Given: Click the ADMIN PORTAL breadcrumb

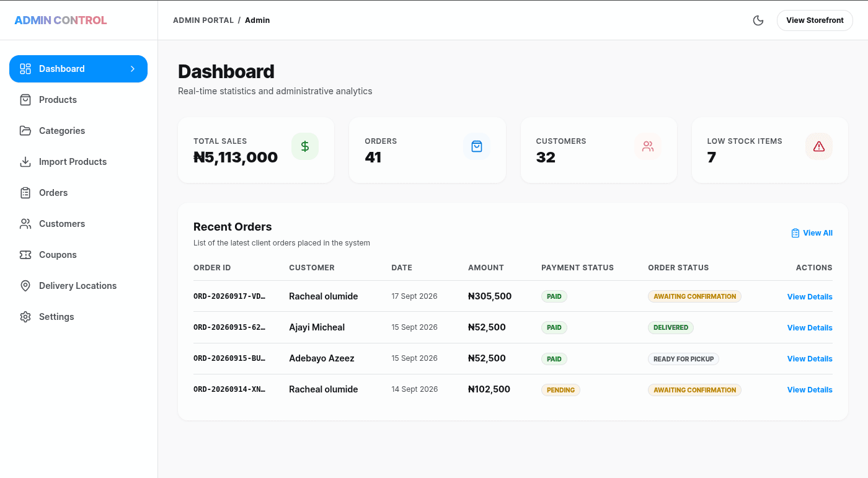Looking at the screenshot, I should [x=203, y=20].
